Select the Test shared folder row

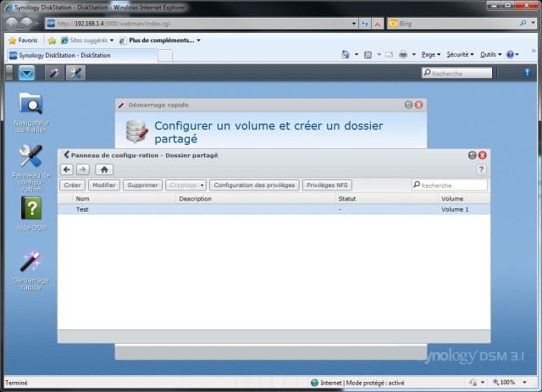click(x=274, y=209)
